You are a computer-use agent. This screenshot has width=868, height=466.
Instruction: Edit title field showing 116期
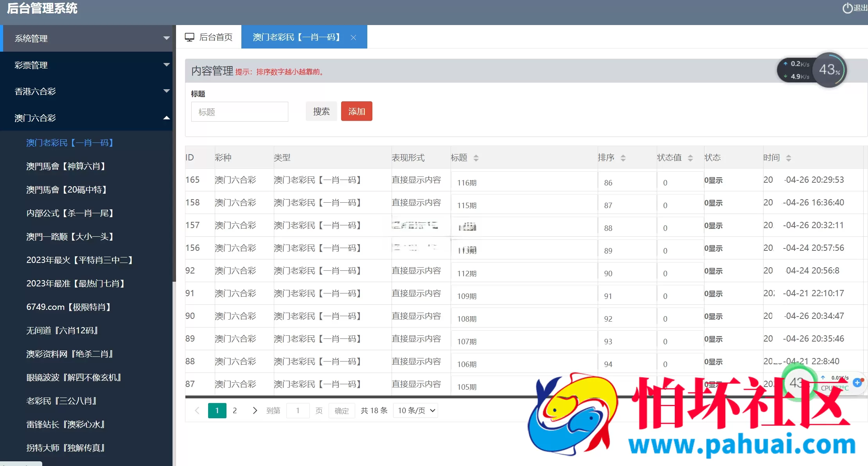(524, 183)
